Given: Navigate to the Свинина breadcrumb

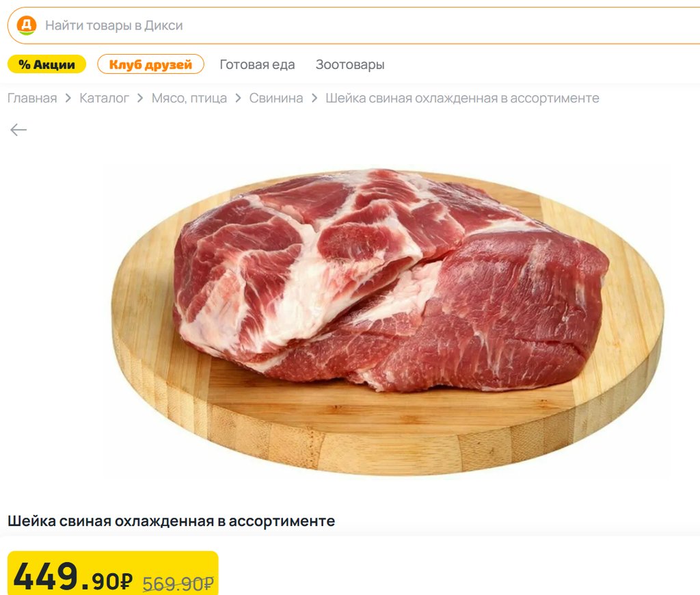Looking at the screenshot, I should click(x=276, y=98).
